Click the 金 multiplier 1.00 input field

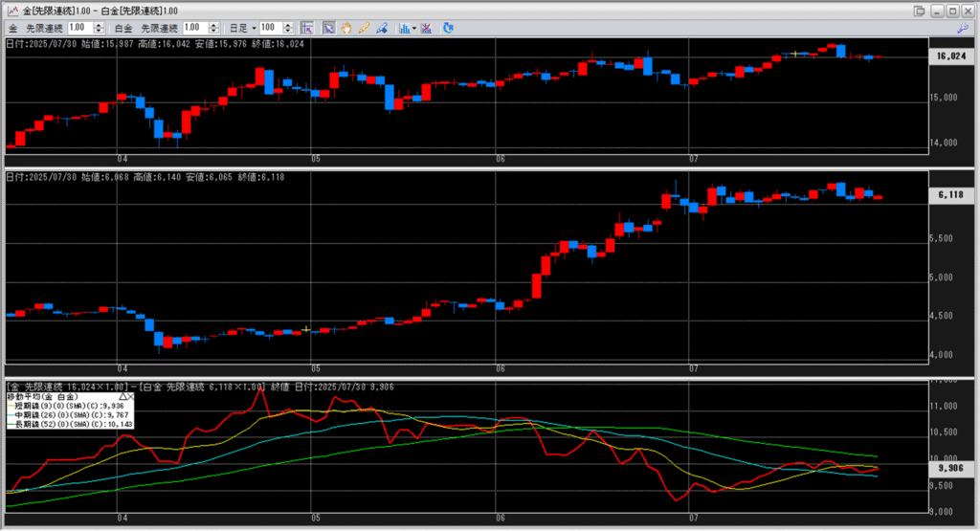pos(78,28)
